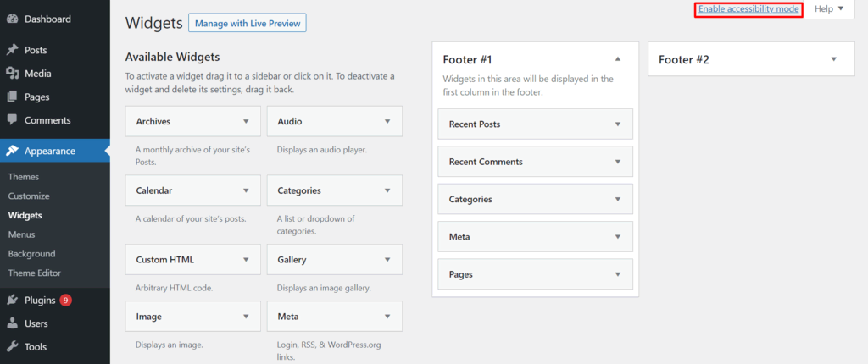Click the Gallery widget title bar

tap(322, 260)
